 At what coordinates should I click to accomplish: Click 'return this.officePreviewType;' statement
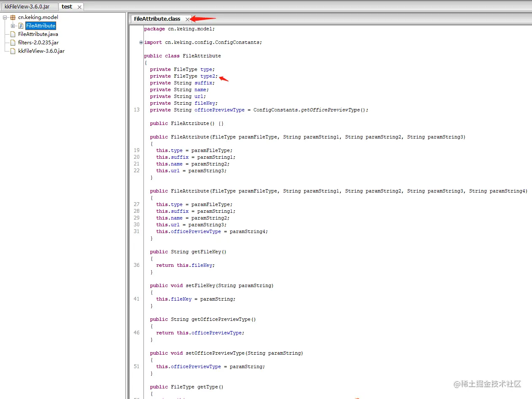[x=200, y=333]
